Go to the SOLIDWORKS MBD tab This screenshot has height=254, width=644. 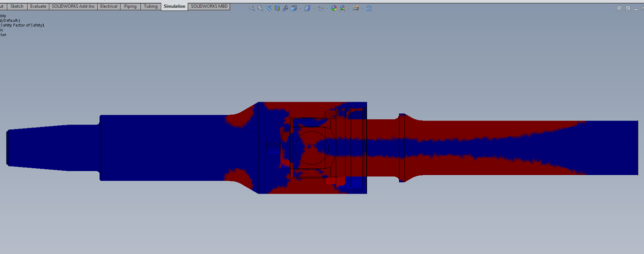click(209, 7)
